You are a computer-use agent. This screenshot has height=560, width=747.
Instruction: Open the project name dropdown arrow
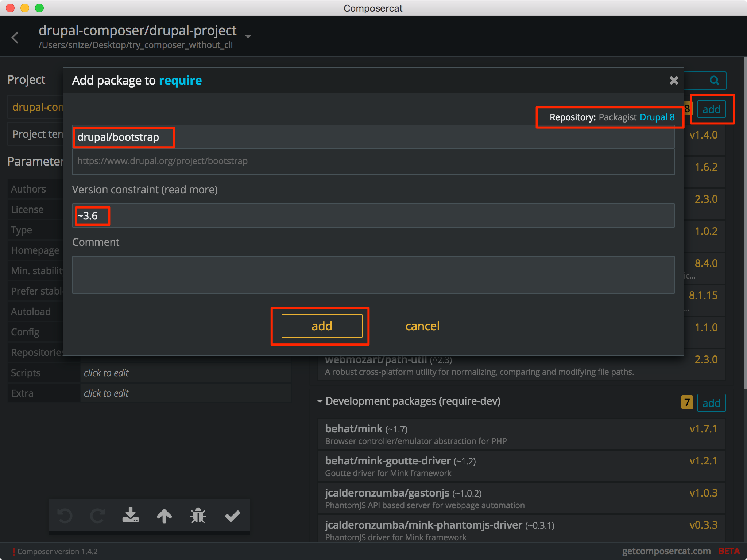248,36
